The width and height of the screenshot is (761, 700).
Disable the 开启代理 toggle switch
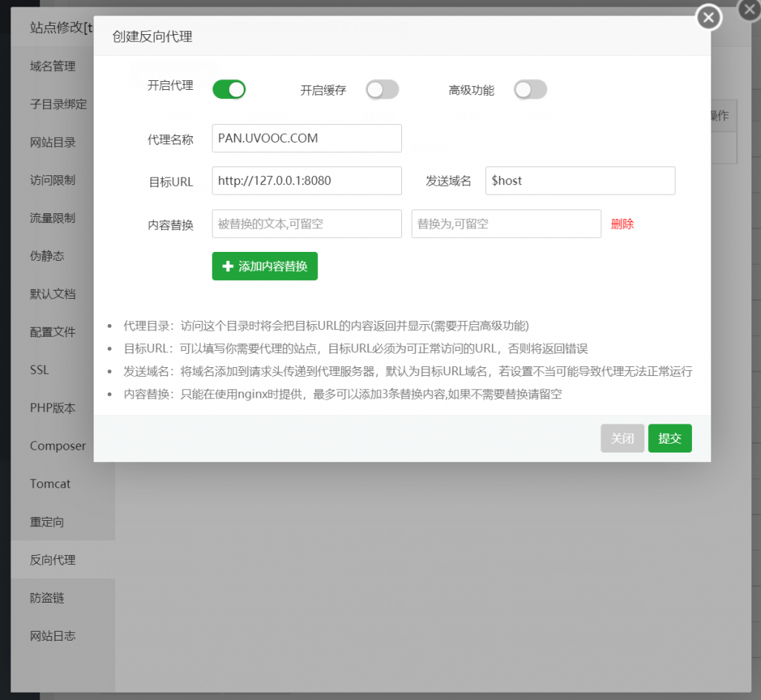(229, 88)
